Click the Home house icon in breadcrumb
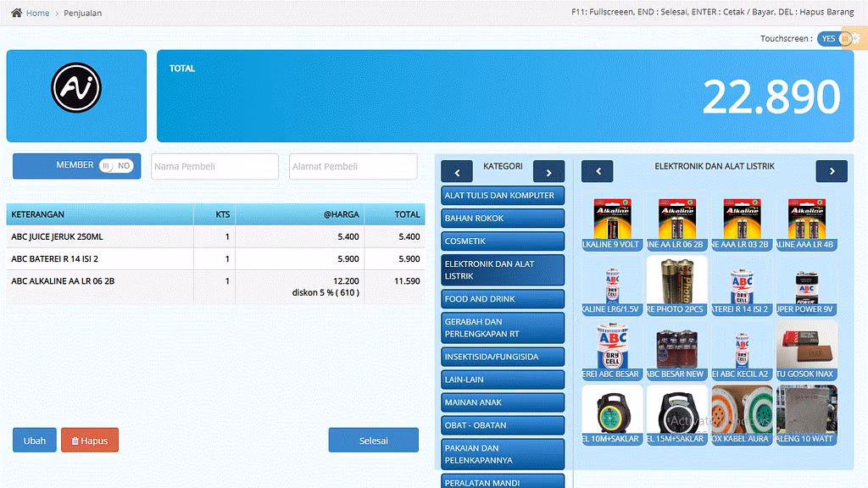 (16, 13)
